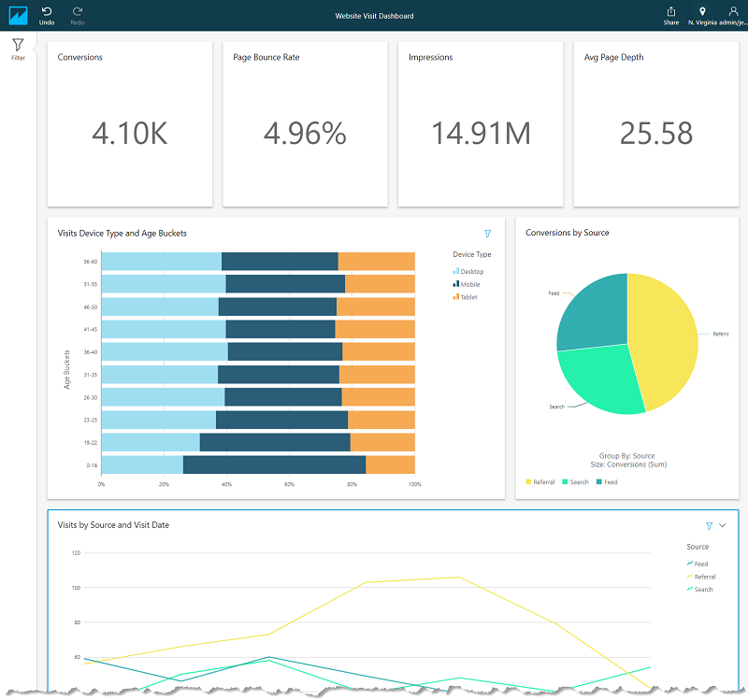Click the 0-18 age bucket Mobile bar segment

click(274, 464)
